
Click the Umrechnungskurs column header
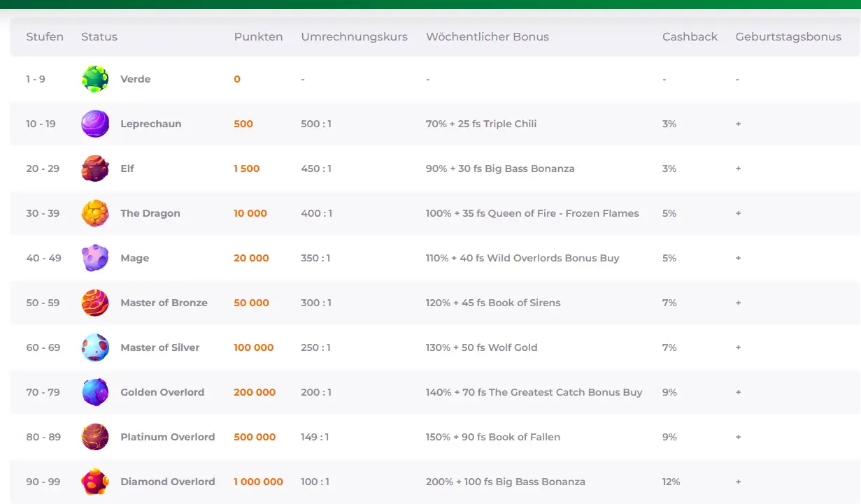[x=355, y=37]
